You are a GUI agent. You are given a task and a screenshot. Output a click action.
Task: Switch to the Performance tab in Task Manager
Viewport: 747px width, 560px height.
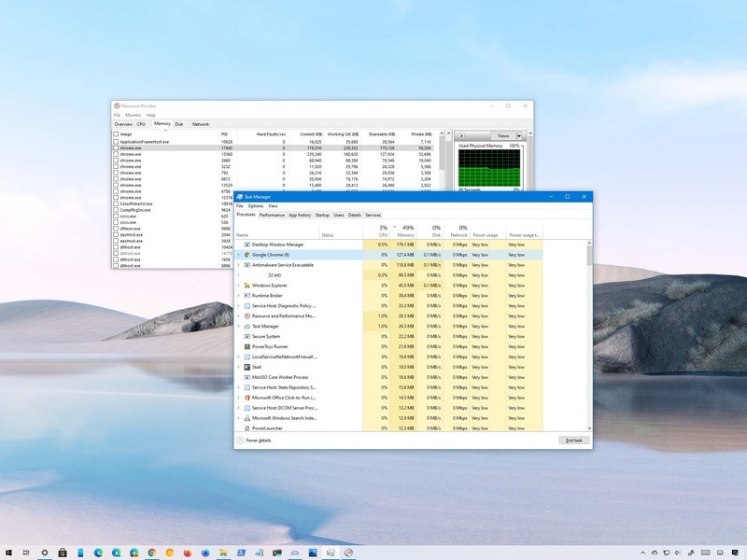(275, 215)
